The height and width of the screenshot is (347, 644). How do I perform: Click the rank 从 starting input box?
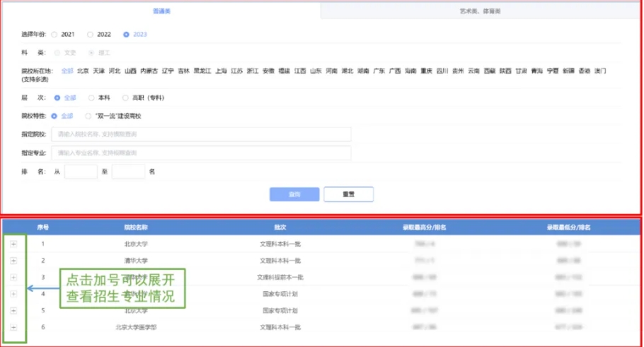click(x=81, y=171)
